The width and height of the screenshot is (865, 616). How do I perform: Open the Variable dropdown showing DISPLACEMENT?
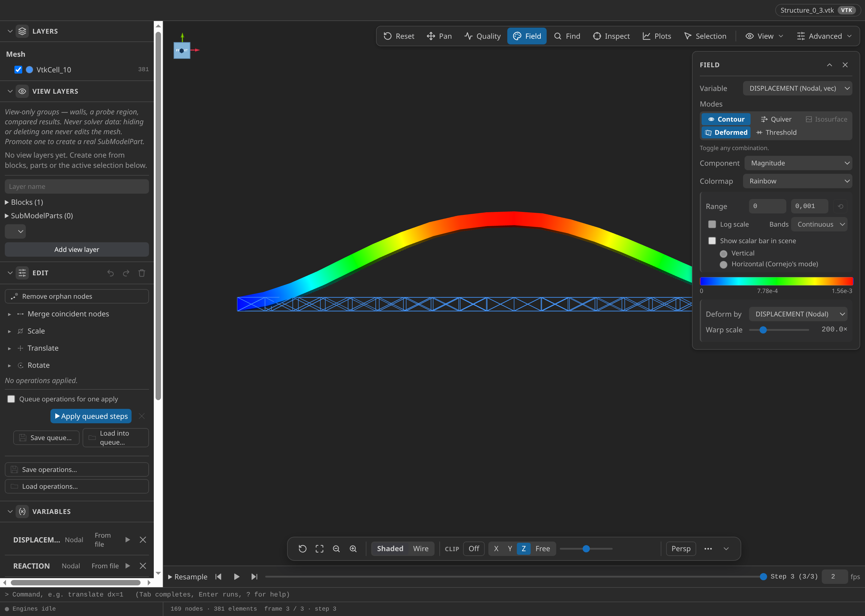797,88
